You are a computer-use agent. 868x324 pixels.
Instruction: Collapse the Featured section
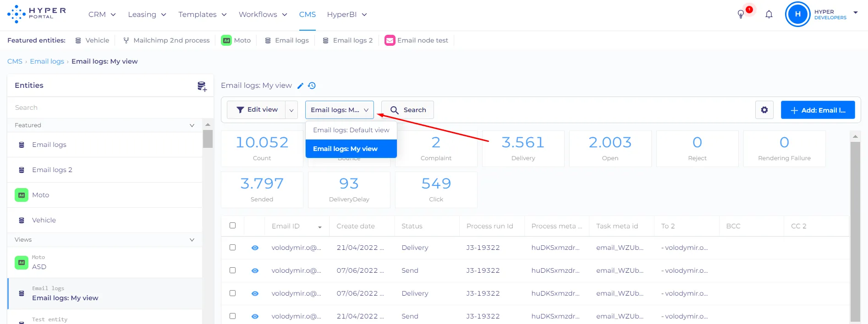pyautogui.click(x=192, y=125)
